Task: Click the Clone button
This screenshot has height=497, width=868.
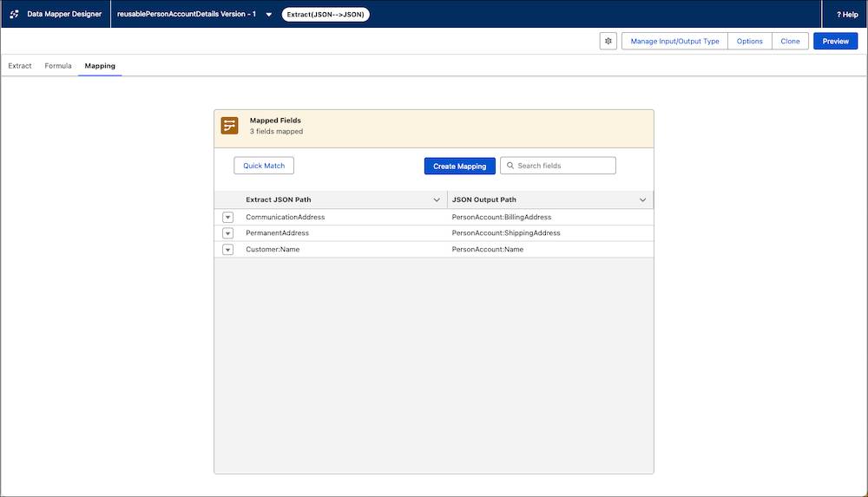Action: (790, 41)
